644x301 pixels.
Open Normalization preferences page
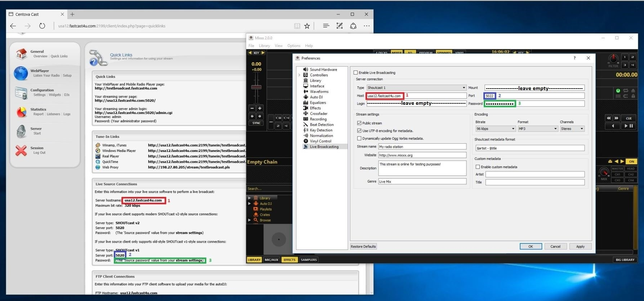(321, 136)
